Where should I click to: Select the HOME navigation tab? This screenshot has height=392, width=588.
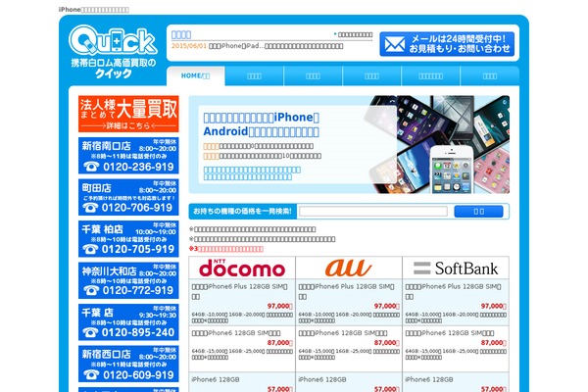coord(195,75)
